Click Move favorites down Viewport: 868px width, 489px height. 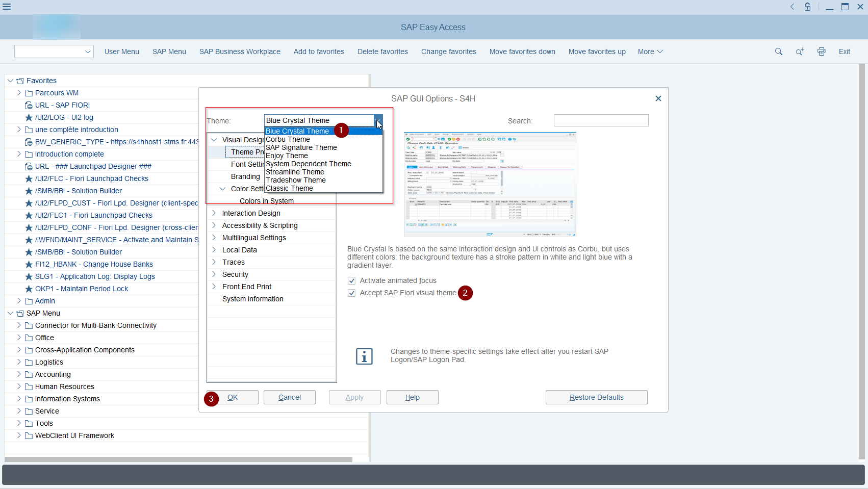(x=522, y=52)
